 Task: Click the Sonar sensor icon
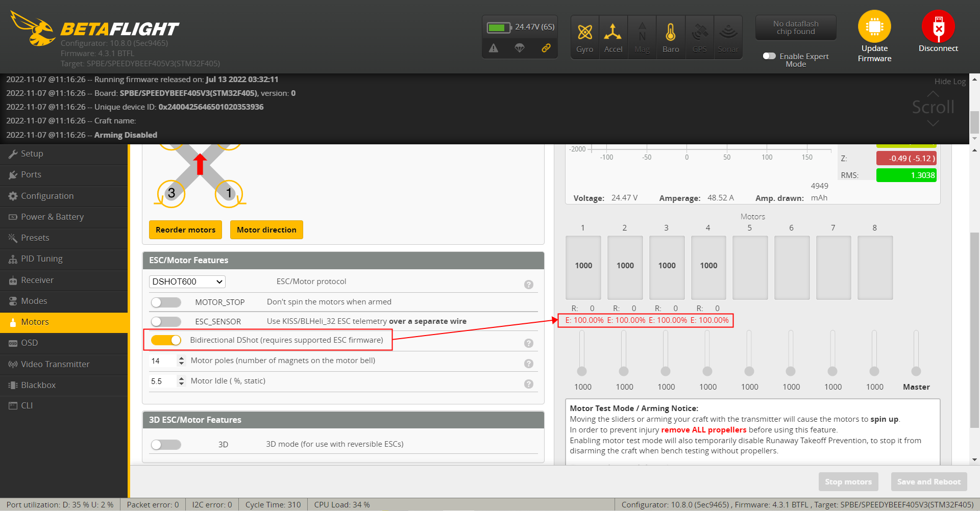[x=728, y=37]
